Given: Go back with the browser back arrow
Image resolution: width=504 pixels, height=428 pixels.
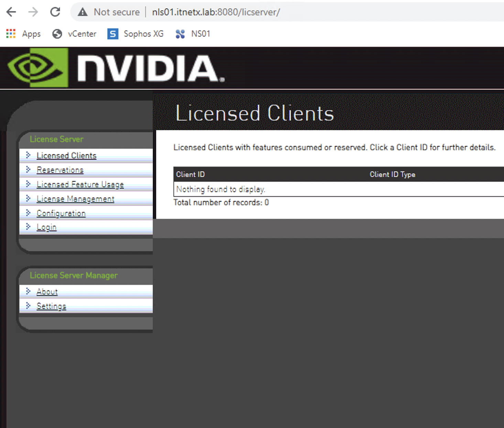Looking at the screenshot, I should pos(11,12).
